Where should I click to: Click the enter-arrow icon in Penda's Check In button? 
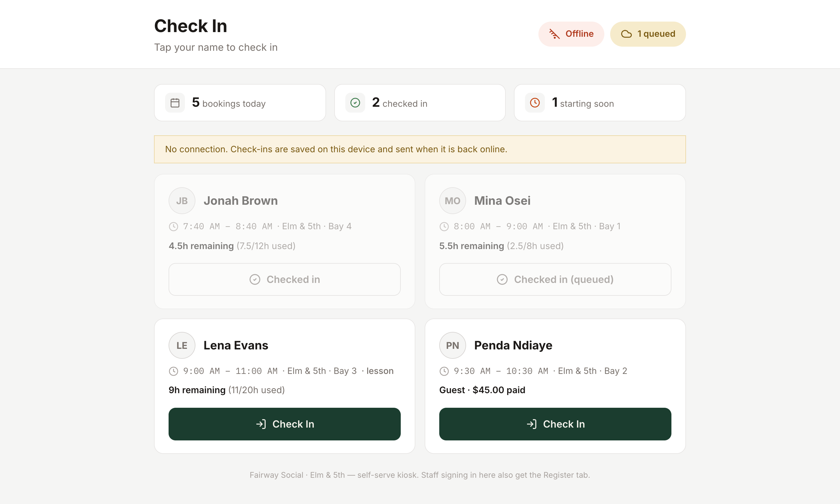pyautogui.click(x=531, y=424)
